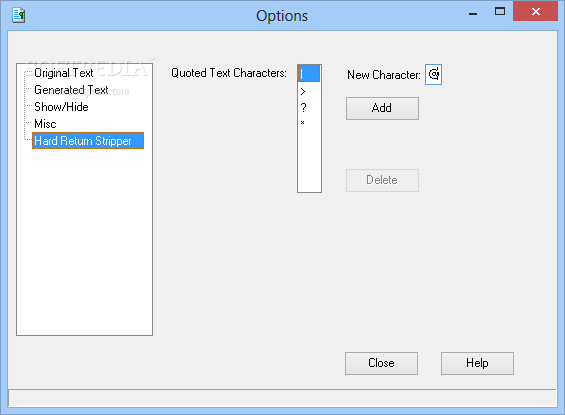Viewport: 565px width, 415px height.
Task: Click the Delete button
Action: point(382,180)
